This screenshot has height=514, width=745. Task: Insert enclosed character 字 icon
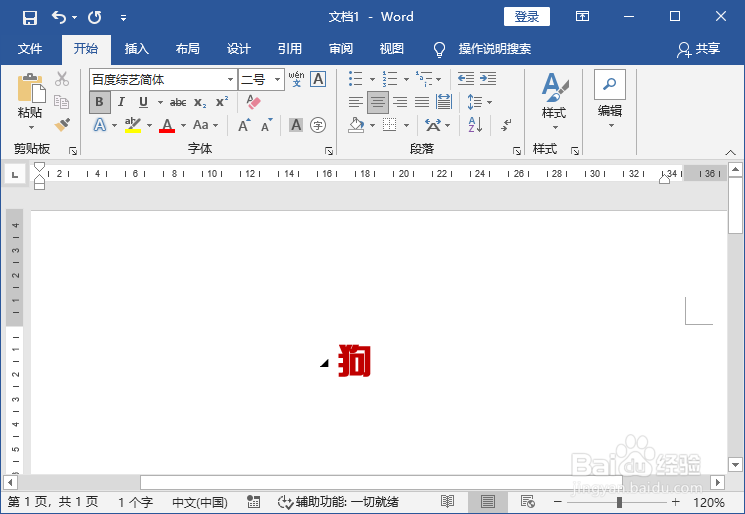[318, 125]
